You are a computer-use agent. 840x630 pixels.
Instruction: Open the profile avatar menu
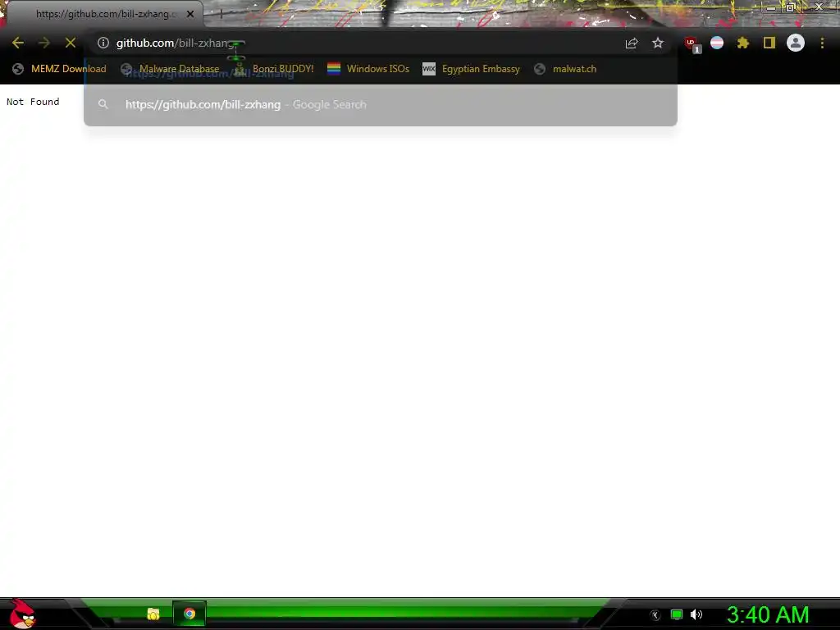click(796, 43)
